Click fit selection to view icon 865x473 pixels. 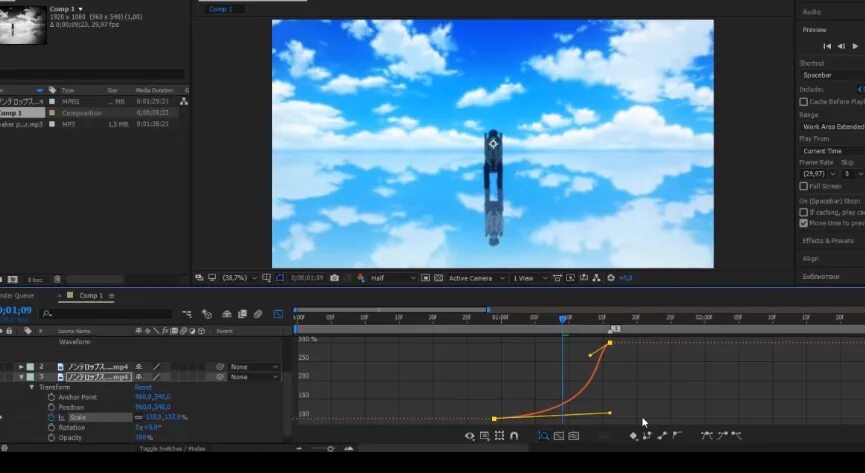pos(559,435)
